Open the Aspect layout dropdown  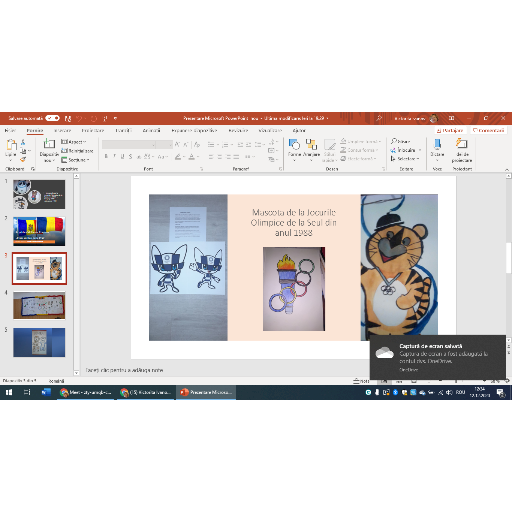74,142
